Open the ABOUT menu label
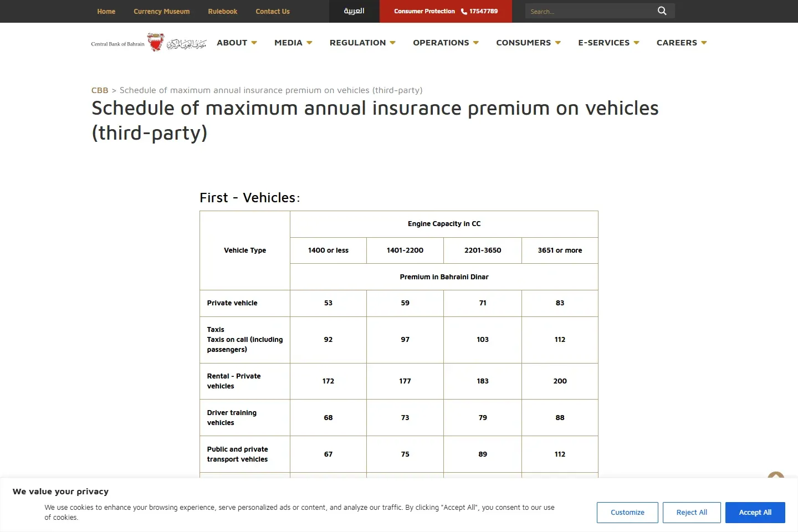 tap(232, 43)
